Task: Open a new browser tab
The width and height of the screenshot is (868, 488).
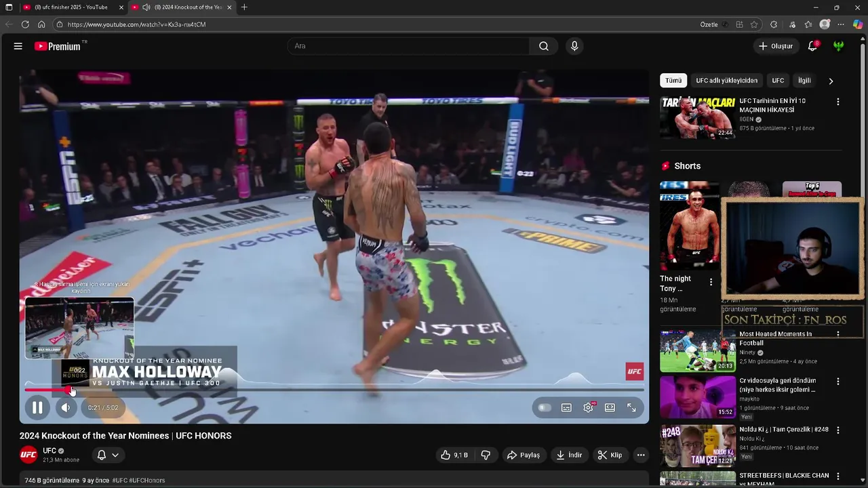Action: point(244,7)
